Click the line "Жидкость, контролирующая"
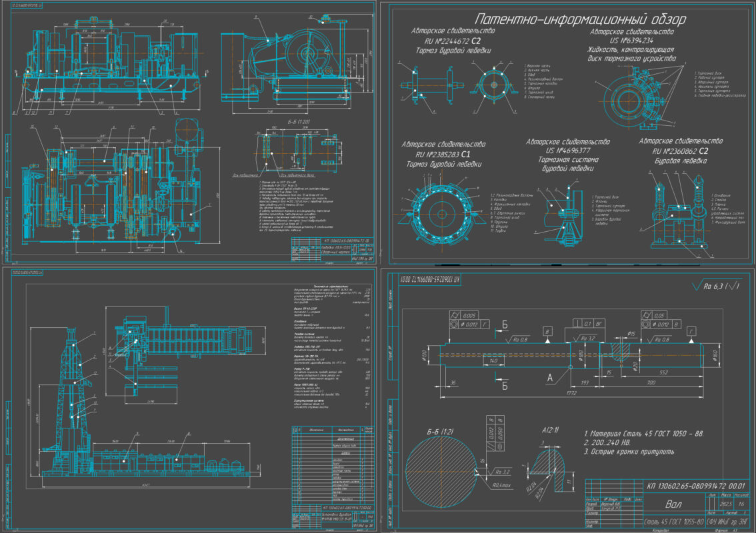The width and height of the screenshot is (756, 533). click(630, 50)
